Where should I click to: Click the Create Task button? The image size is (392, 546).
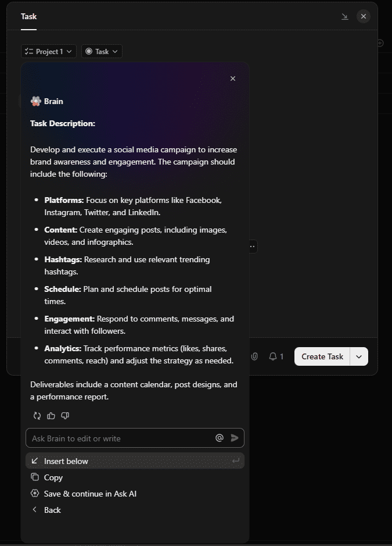[322, 356]
